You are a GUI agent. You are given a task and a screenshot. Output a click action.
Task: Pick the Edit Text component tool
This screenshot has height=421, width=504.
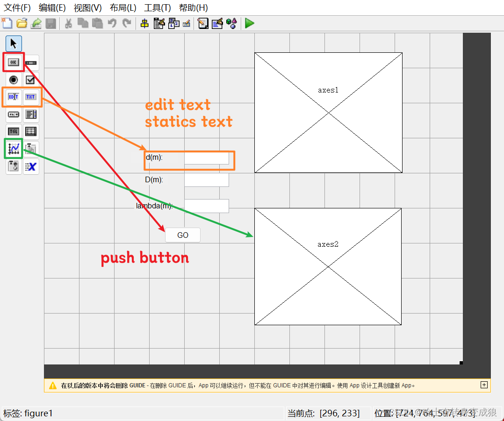(14, 97)
